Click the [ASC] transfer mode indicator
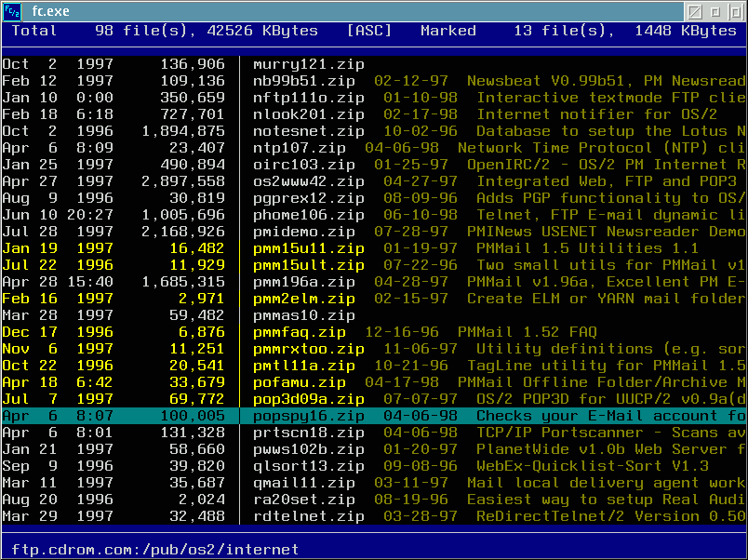Viewport: 748px width, 560px height. tap(369, 31)
